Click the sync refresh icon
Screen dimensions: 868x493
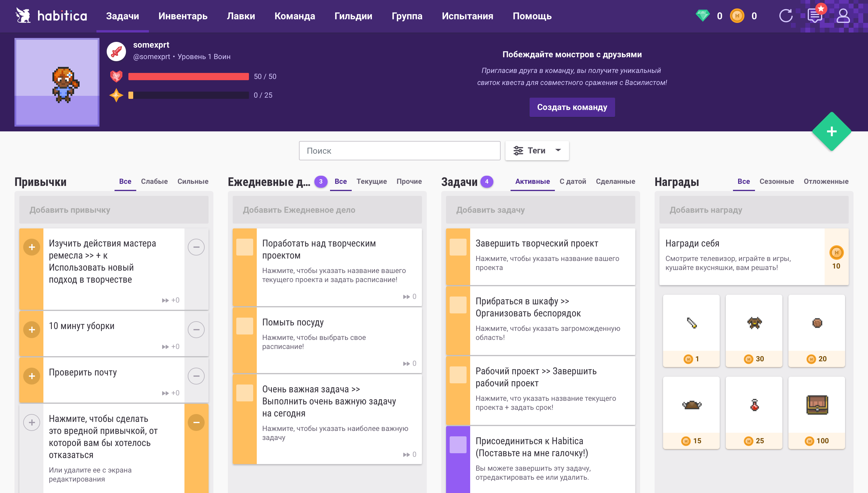(x=786, y=16)
